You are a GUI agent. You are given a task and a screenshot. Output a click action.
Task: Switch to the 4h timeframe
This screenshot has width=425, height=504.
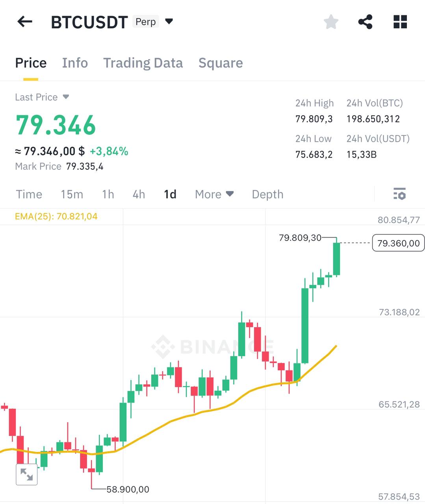[138, 194]
